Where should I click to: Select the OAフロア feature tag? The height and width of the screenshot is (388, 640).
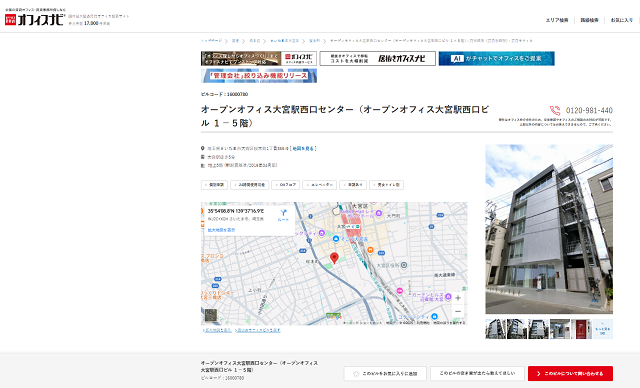[285, 185]
